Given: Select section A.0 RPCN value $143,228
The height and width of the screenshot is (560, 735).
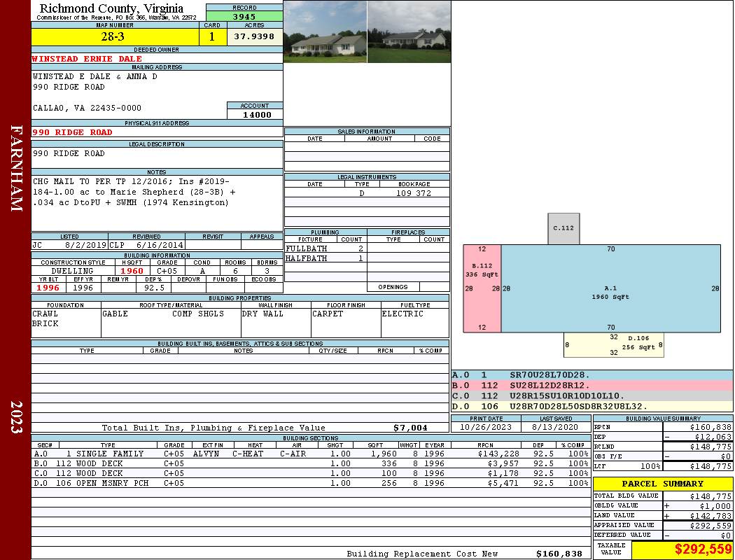Looking at the screenshot, I should 498,454.
